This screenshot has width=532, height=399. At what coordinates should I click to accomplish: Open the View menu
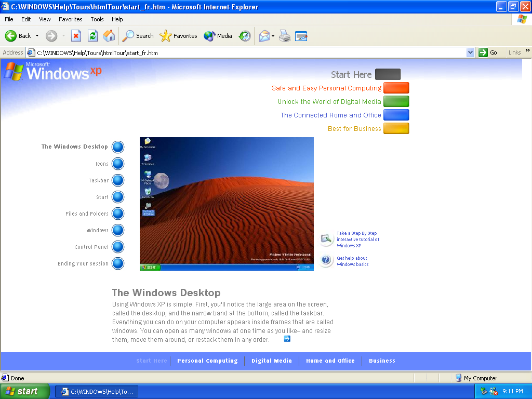click(45, 19)
